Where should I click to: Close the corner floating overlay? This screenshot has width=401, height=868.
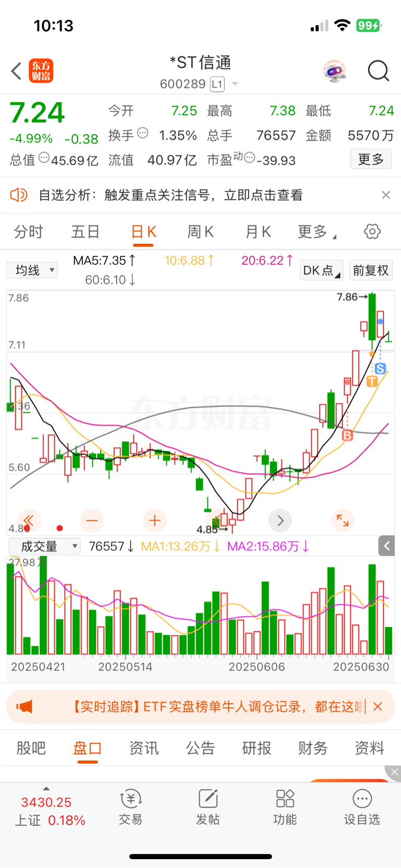(394, 772)
